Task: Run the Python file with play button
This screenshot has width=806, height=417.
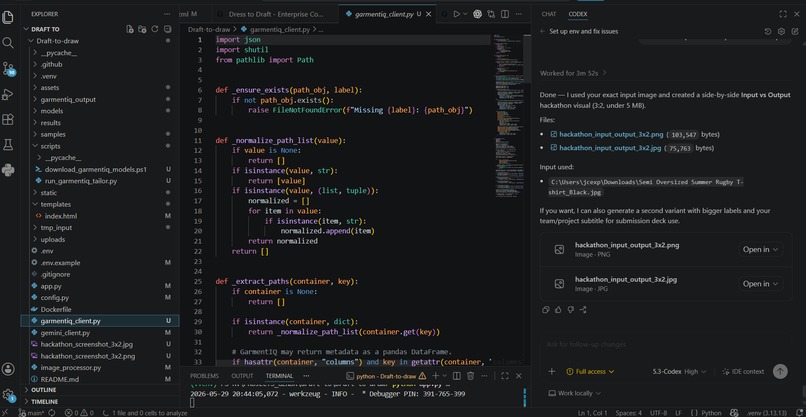Action: click(x=456, y=14)
